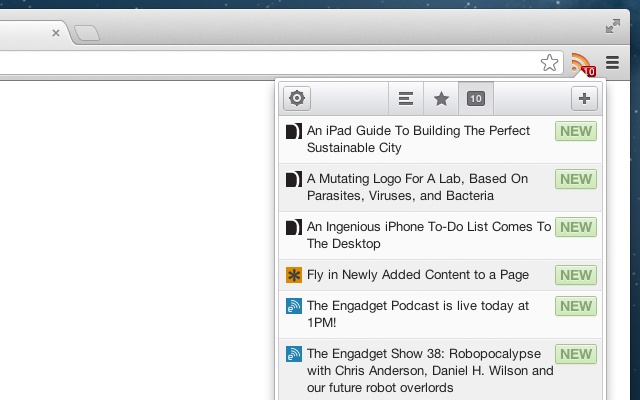Image resolution: width=640 pixels, height=400 pixels.
Task: Open settings with the gear icon
Action: click(297, 98)
